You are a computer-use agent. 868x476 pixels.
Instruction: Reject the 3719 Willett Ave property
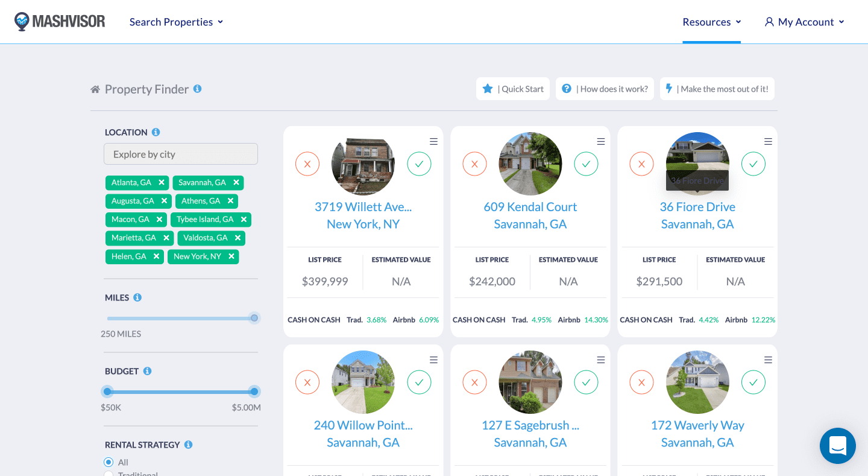click(x=307, y=163)
